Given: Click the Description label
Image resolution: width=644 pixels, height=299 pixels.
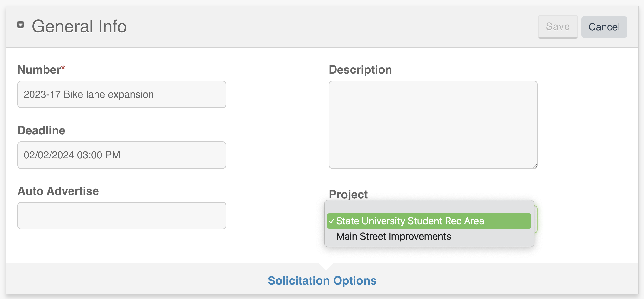Looking at the screenshot, I should [360, 70].
